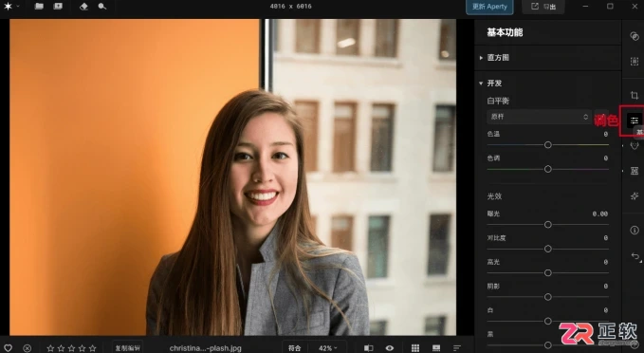Viewport: 644px width, 353px height.
Task: Set rating with the fifth star
Action: pos(93,348)
